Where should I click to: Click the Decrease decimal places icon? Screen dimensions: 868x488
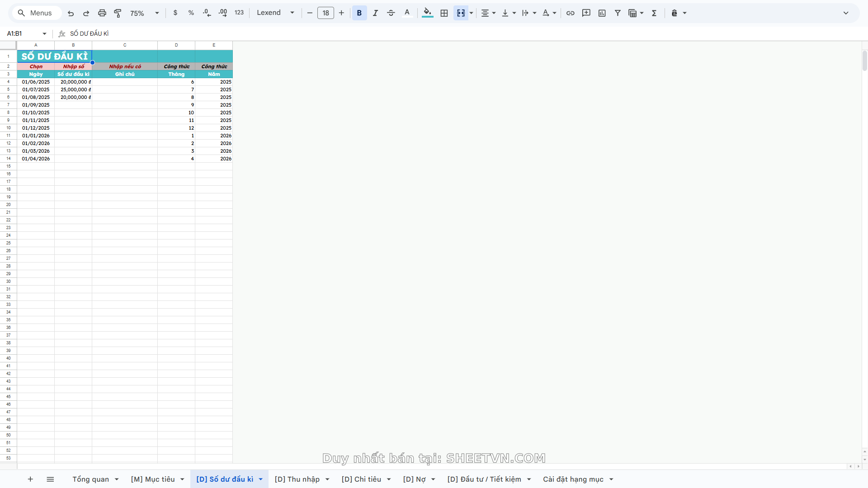coord(207,13)
